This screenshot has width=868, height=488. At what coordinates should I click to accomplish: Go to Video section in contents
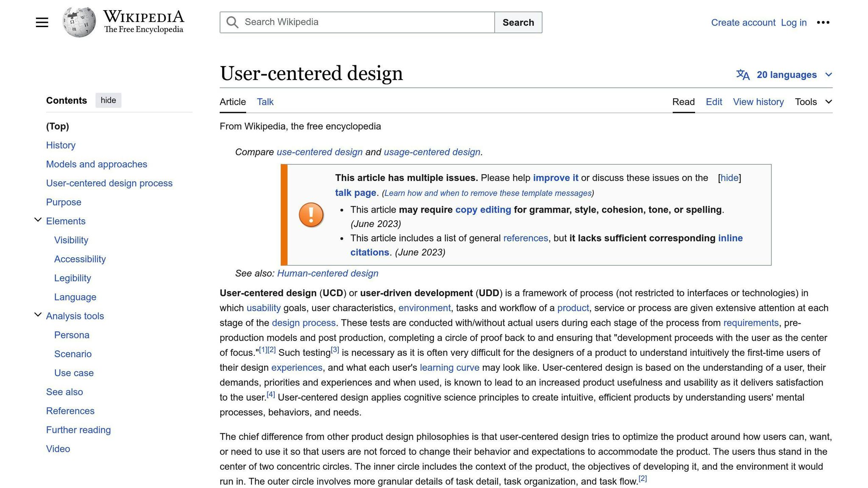58,449
